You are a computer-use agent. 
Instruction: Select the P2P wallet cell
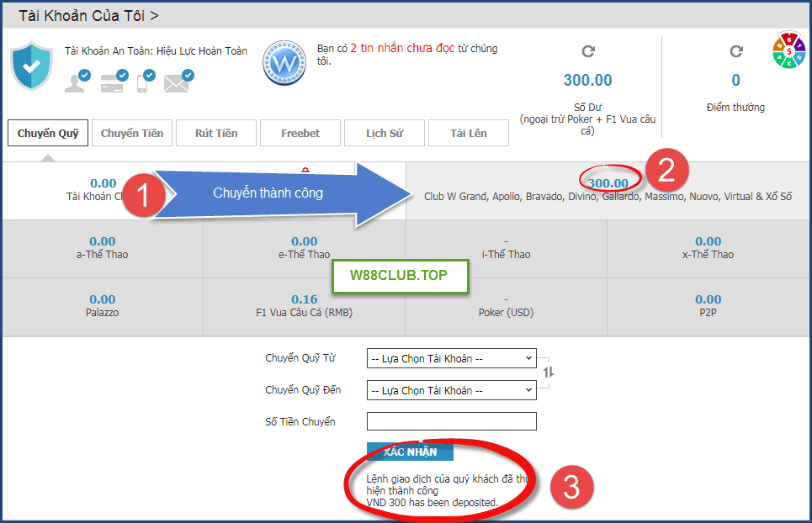click(708, 306)
